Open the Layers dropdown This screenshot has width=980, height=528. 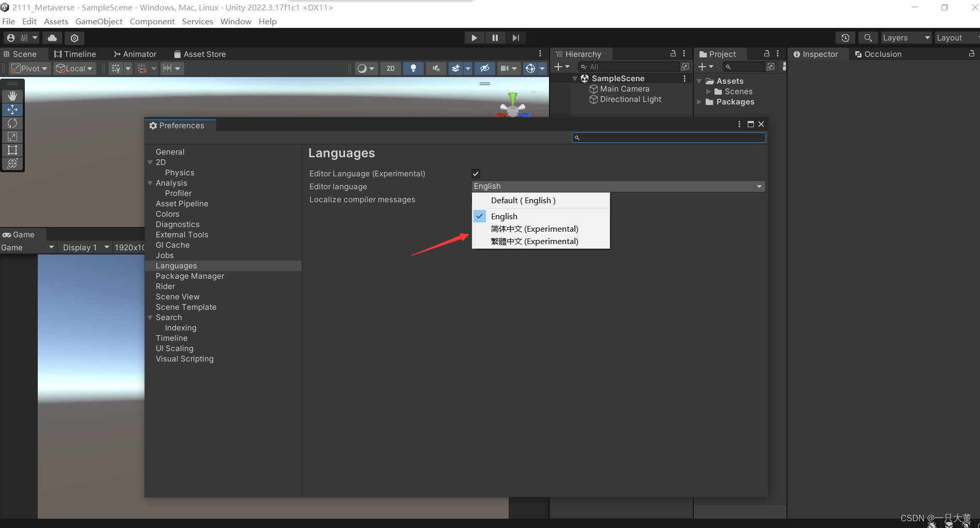click(907, 38)
